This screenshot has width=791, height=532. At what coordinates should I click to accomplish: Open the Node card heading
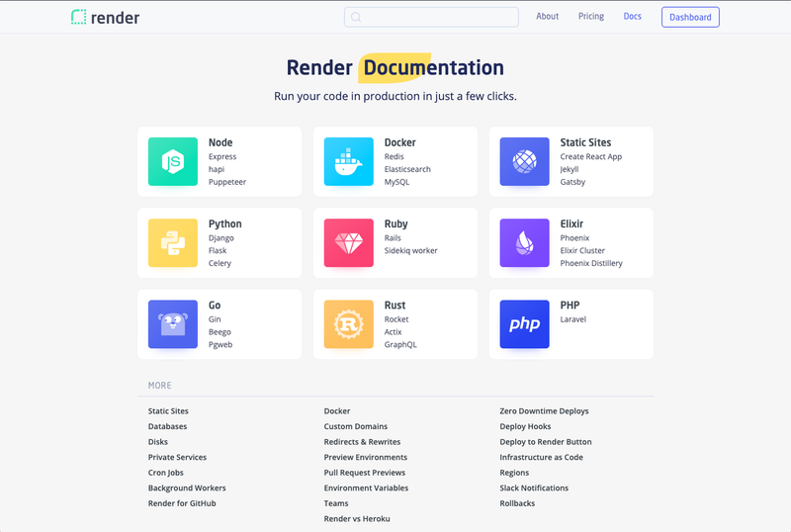coord(220,142)
